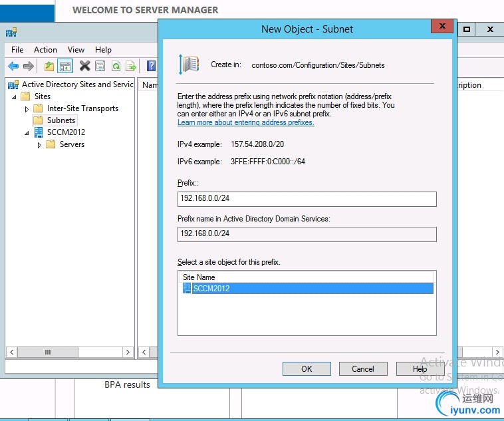This screenshot has height=421, width=504.
Task: Click the SCCM2012 site icon in tree
Action: click(39, 132)
